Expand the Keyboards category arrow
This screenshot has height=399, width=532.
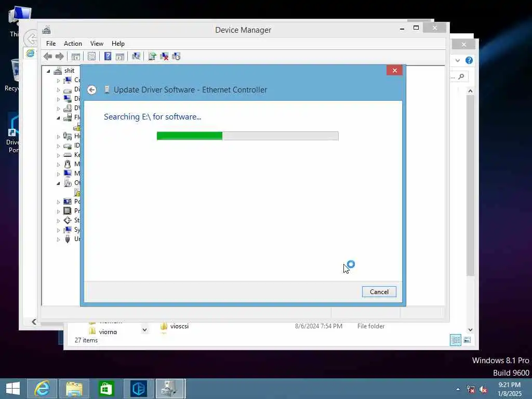58,155
